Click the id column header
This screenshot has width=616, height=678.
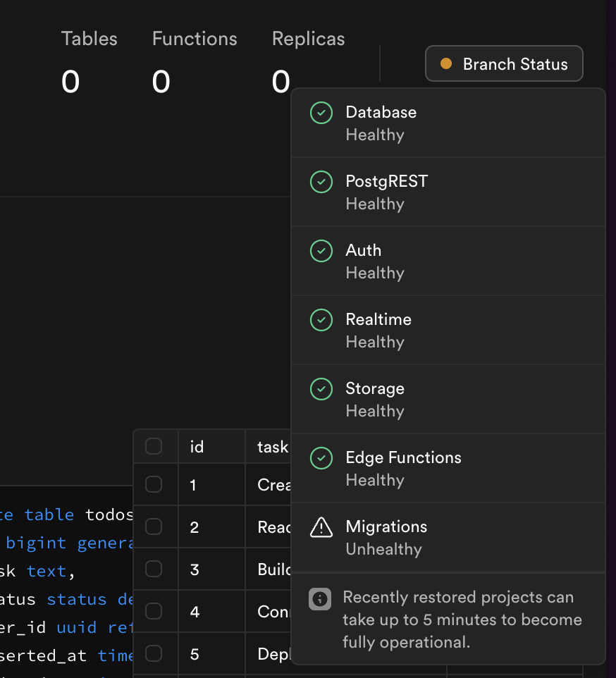[x=197, y=447]
